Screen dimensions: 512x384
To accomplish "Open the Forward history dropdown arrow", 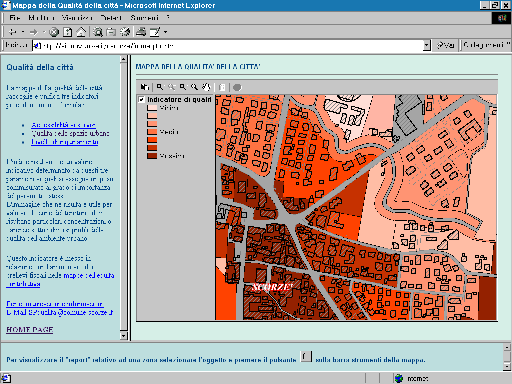I will click(44, 32).
